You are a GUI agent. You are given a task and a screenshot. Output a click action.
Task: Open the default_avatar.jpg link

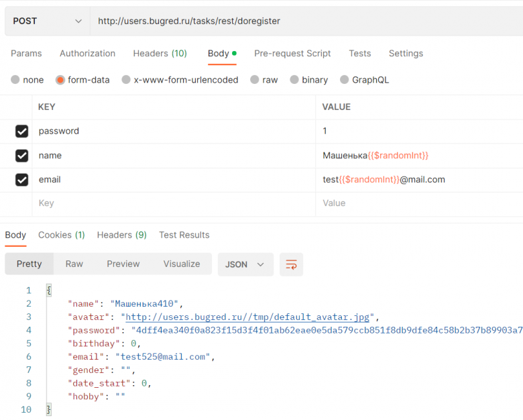click(x=247, y=317)
